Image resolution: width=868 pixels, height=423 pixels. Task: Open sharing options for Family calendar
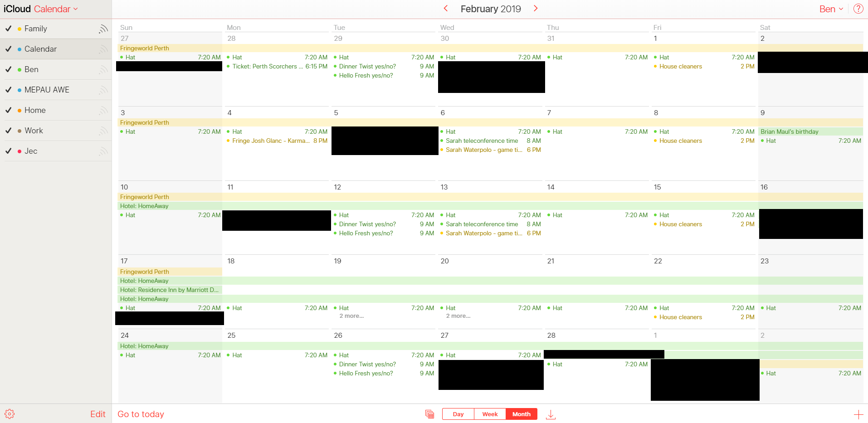click(103, 29)
